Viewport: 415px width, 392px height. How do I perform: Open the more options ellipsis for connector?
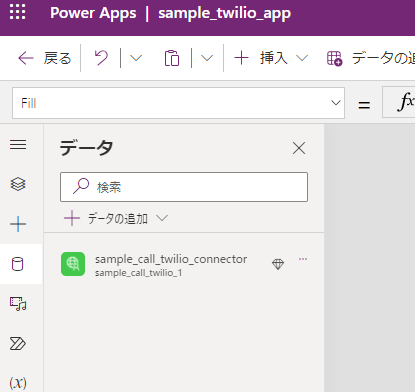point(303,259)
